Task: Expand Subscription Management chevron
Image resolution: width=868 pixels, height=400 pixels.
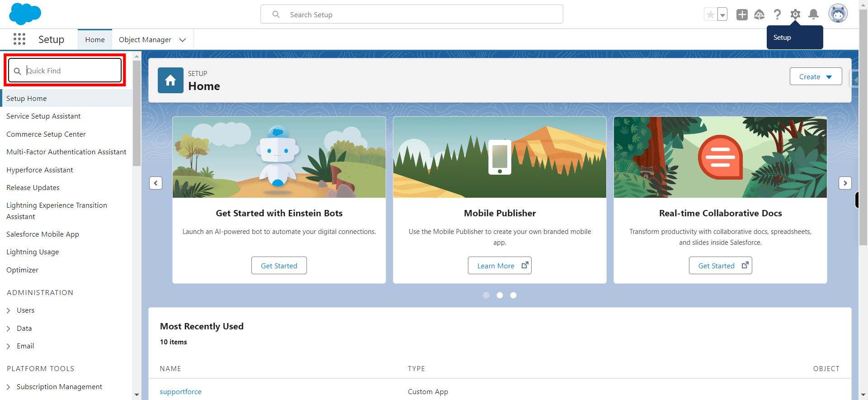Action: [x=8, y=387]
